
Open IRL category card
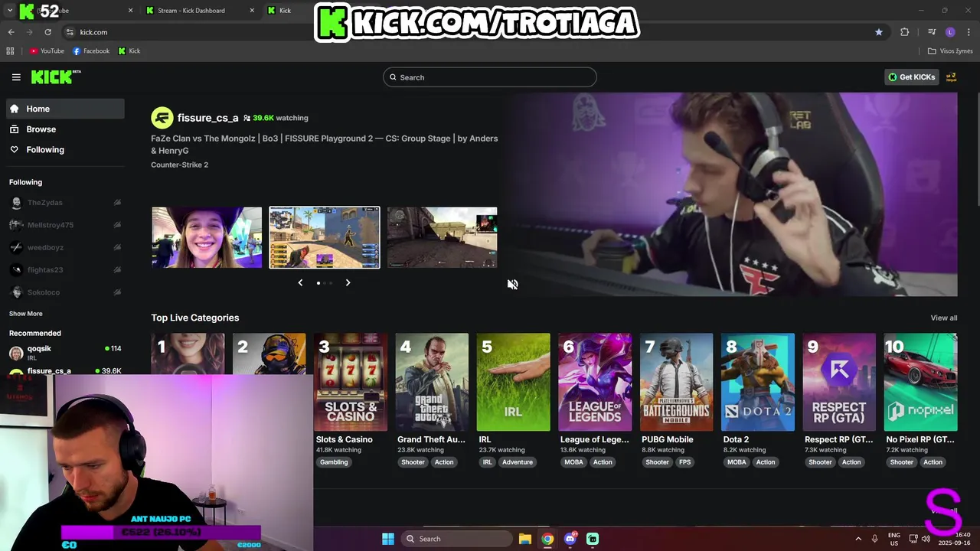514,382
